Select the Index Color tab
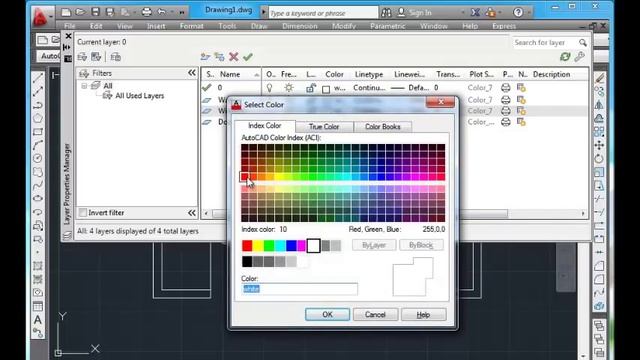Viewport: 640px width, 360px height. coord(265,126)
